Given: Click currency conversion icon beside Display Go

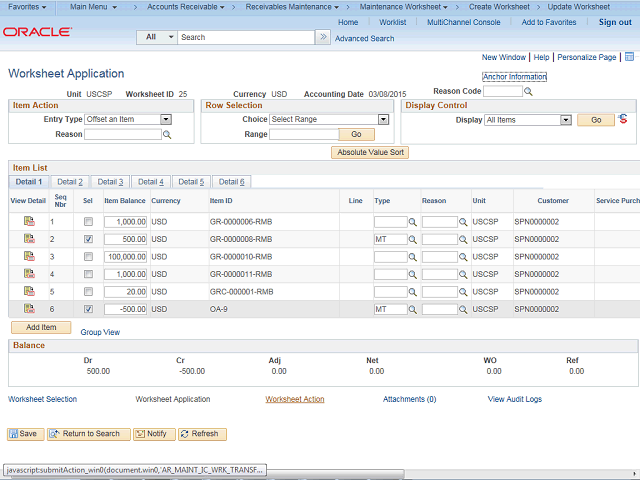Looking at the screenshot, I should [624, 120].
